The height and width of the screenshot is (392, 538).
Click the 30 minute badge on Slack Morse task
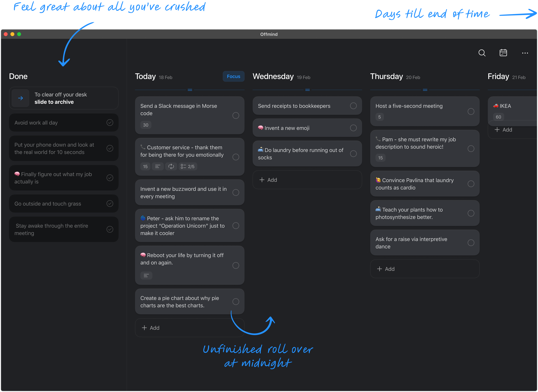pos(146,125)
